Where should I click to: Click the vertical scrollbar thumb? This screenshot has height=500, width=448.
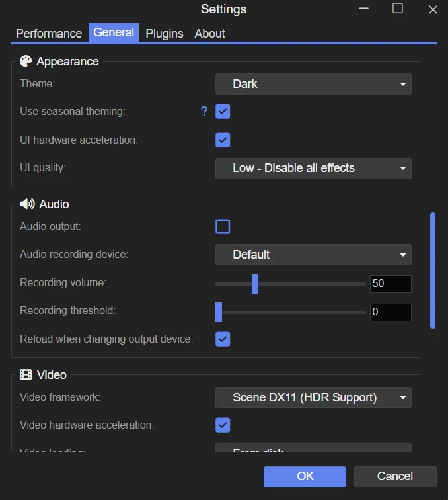tap(433, 270)
